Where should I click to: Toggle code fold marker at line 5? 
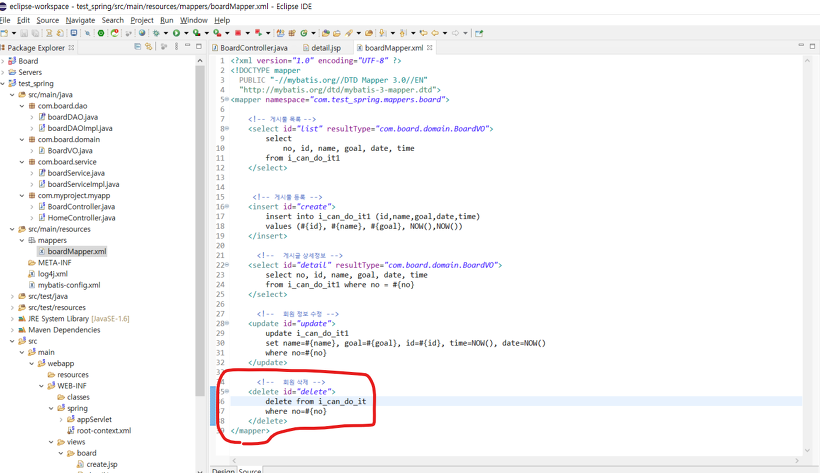[227, 99]
